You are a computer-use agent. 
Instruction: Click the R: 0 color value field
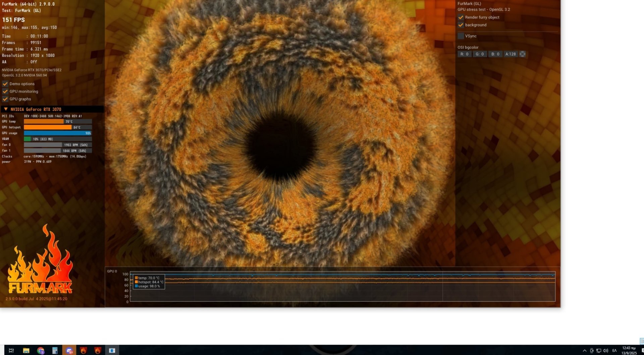pyautogui.click(x=464, y=54)
